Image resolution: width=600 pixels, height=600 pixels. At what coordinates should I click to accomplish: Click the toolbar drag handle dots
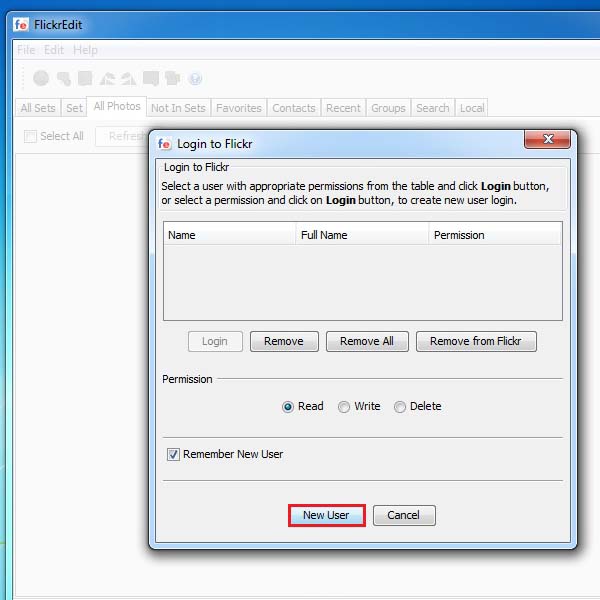tap(23, 78)
